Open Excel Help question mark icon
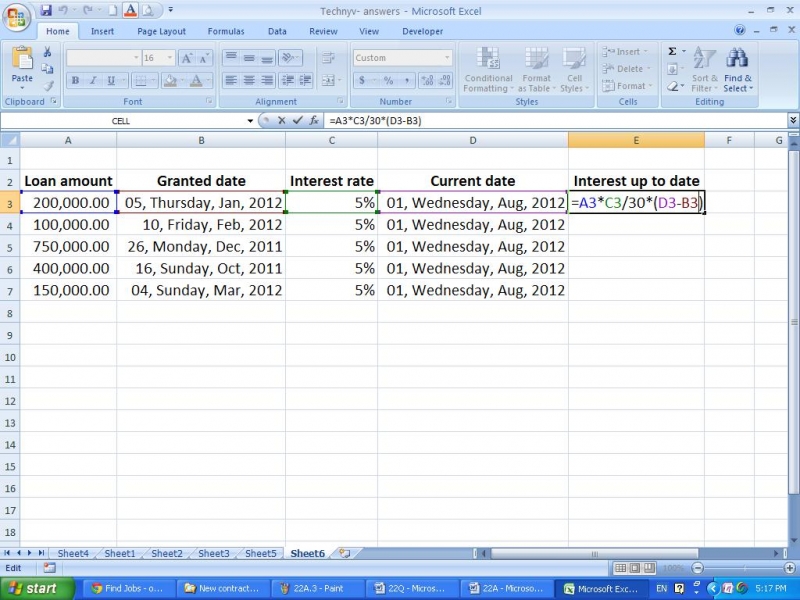Viewport: 800px width, 600px height. (x=739, y=30)
